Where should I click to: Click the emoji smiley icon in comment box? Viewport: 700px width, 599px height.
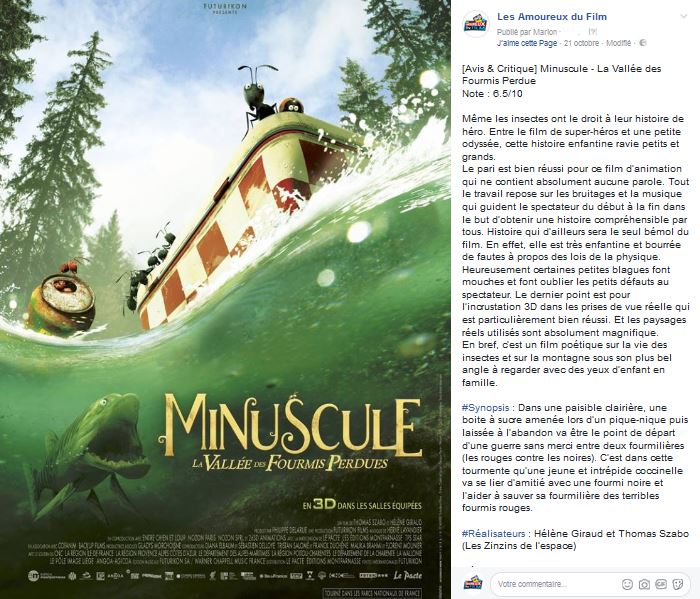(629, 582)
